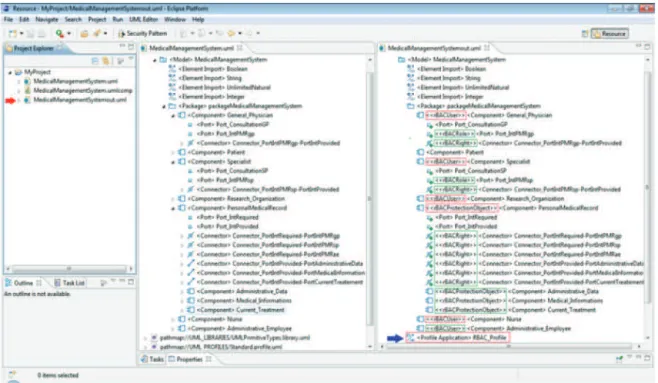The width and height of the screenshot is (658, 383).
Task: Select RBACProtectionObject Component PersonalMedicalRecord row
Action: [512, 208]
